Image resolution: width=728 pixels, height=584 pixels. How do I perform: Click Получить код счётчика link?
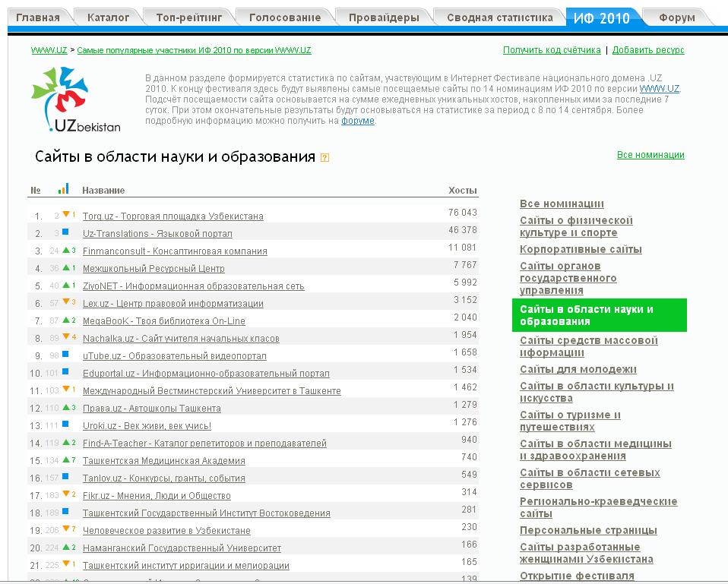pos(552,49)
